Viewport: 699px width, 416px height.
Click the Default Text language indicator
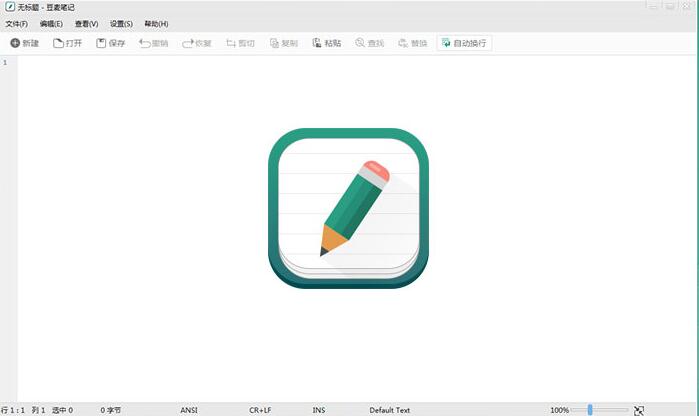(x=390, y=410)
